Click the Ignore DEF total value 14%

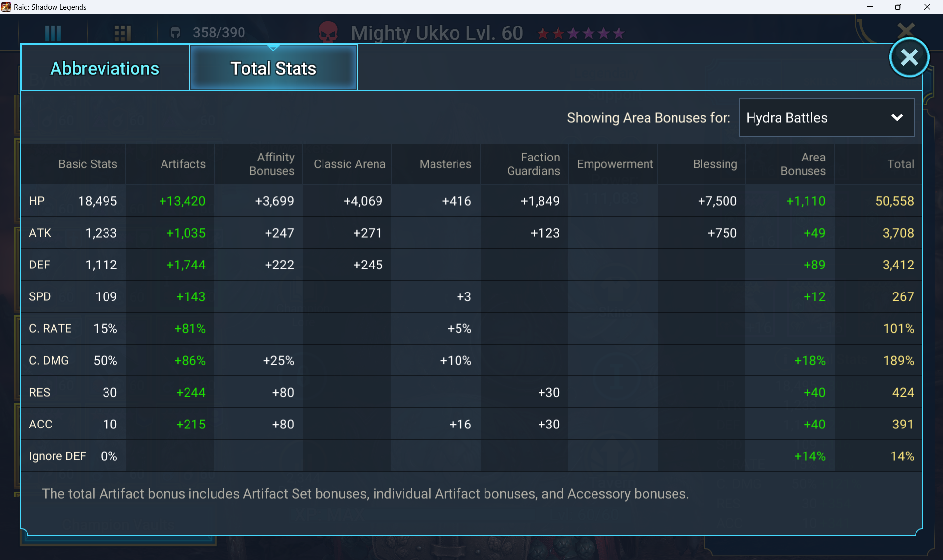902,456
